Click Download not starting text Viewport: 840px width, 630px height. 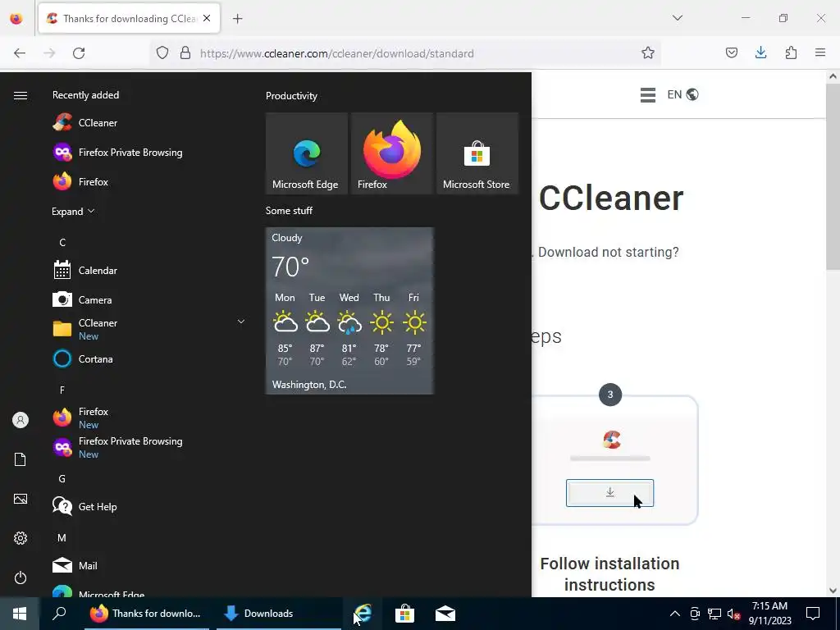[608, 253]
